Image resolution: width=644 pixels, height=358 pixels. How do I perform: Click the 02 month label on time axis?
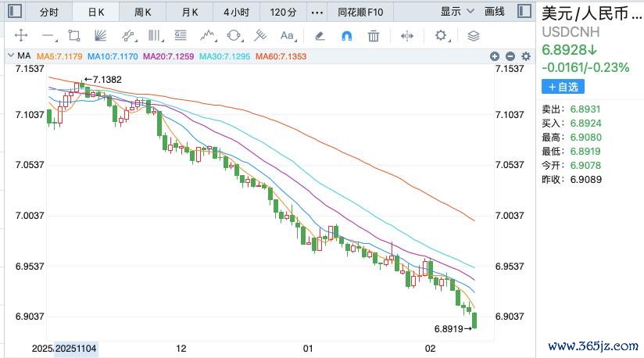pyautogui.click(x=430, y=349)
